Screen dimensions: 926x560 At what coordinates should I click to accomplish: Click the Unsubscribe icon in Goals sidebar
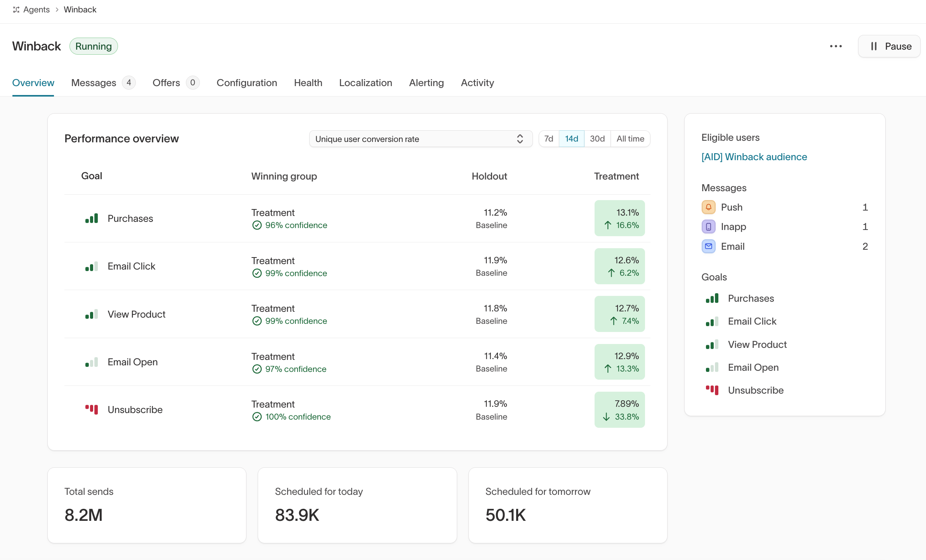point(712,390)
